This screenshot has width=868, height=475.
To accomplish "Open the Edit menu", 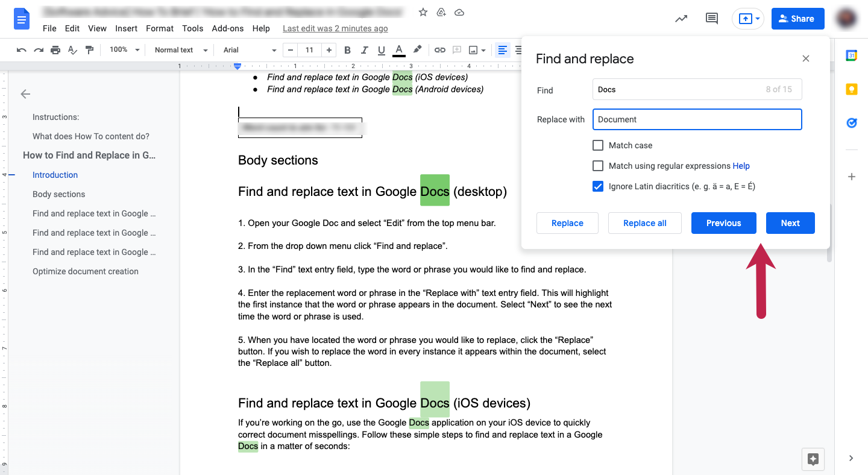I will point(72,28).
